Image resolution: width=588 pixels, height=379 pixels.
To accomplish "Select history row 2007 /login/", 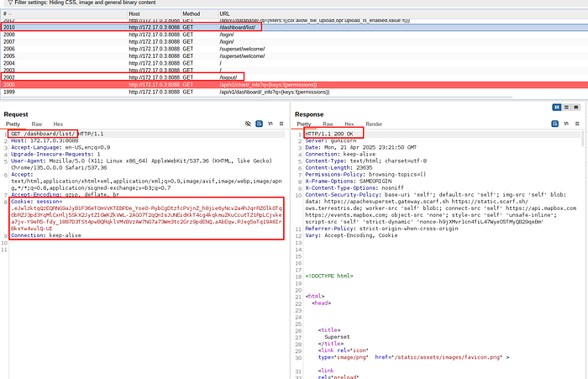I will coord(294,42).
